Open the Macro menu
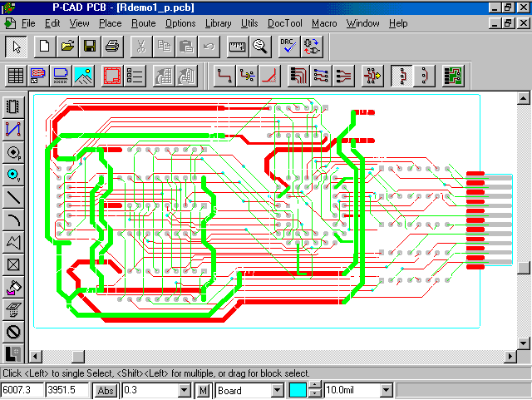Viewport: 532px width, 400px height. (x=324, y=23)
